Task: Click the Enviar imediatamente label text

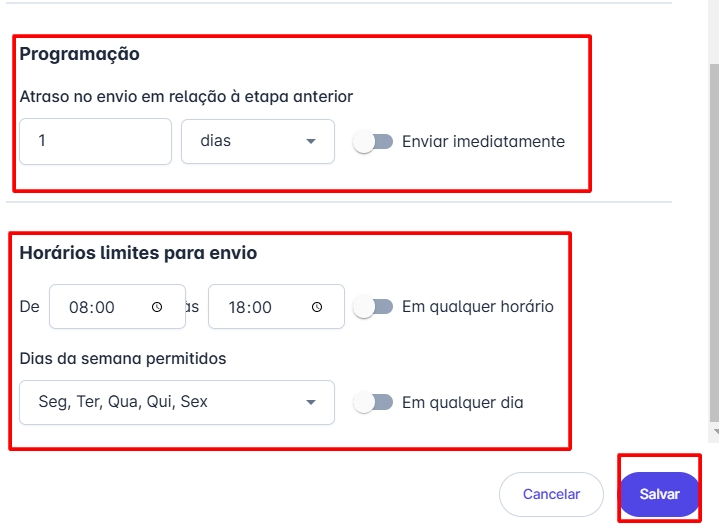Action: click(x=483, y=142)
